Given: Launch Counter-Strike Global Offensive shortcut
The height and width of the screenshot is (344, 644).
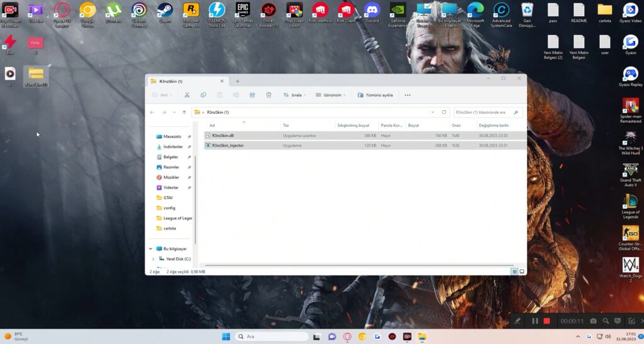Looking at the screenshot, I should [630, 238].
